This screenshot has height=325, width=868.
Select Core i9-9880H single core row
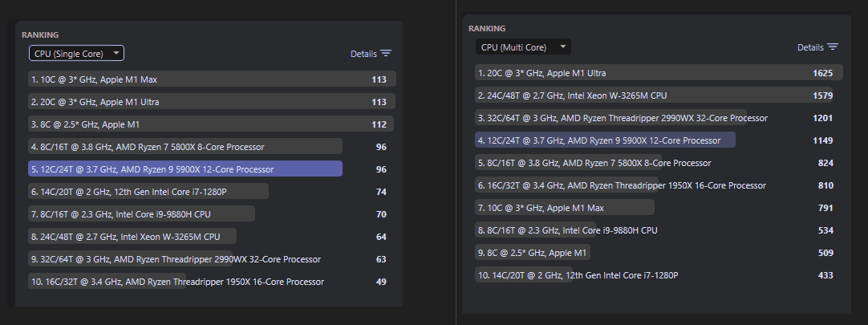coord(212,214)
